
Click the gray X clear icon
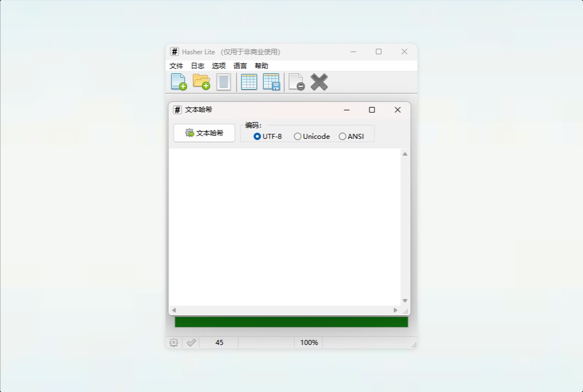click(x=319, y=81)
